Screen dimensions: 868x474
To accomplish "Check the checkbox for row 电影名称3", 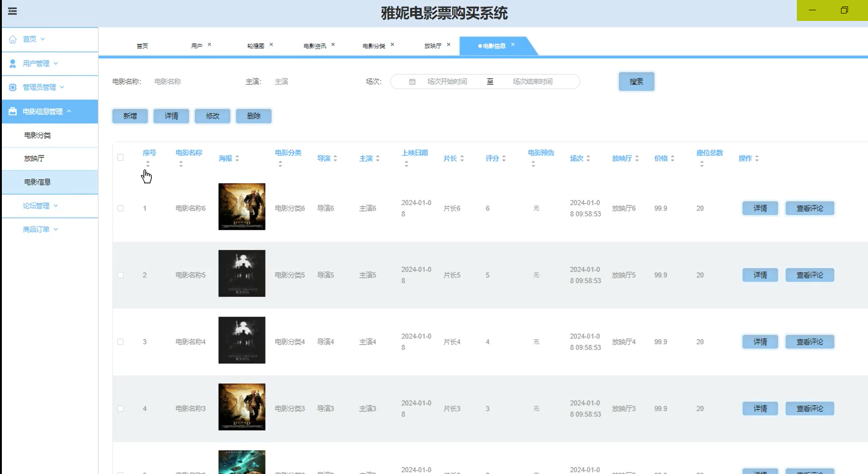I will 120,408.
